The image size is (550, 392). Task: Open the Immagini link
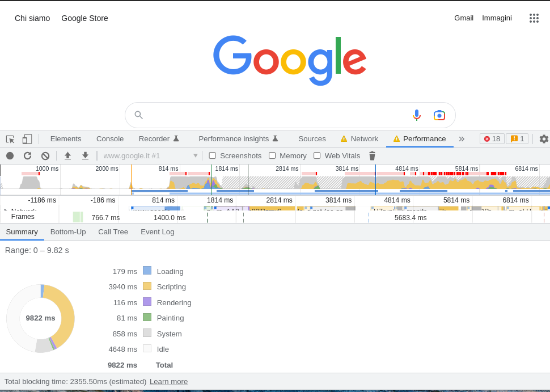(497, 18)
